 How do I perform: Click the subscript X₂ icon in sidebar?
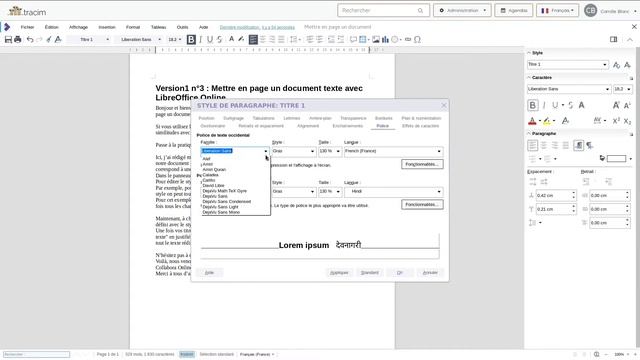click(x=627, y=121)
